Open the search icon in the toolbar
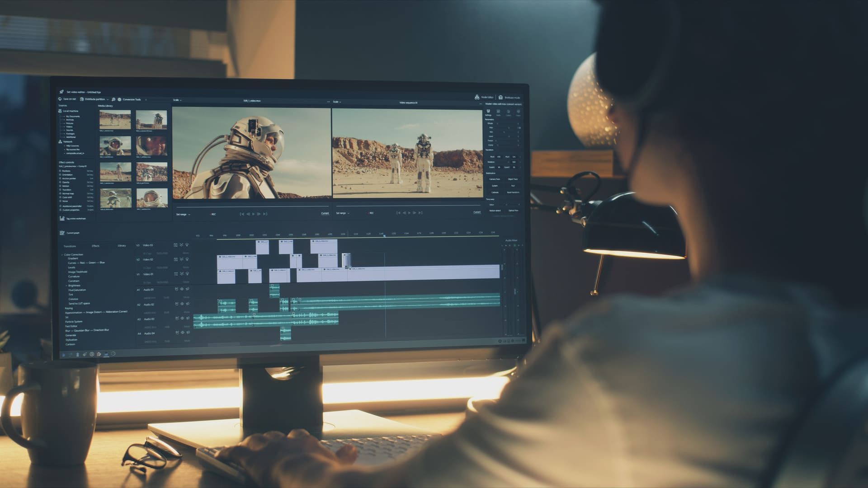Screen dimensions: 868x488 [x=114, y=99]
